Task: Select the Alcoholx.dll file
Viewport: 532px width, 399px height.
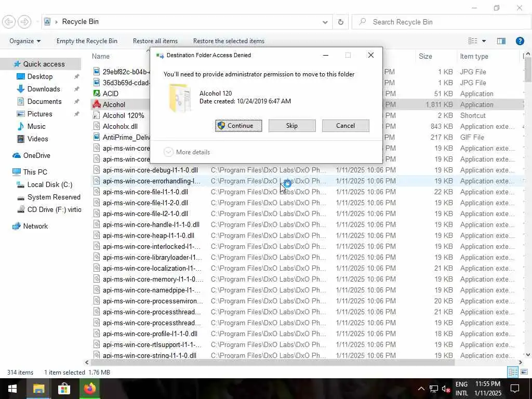Action: 120,126
